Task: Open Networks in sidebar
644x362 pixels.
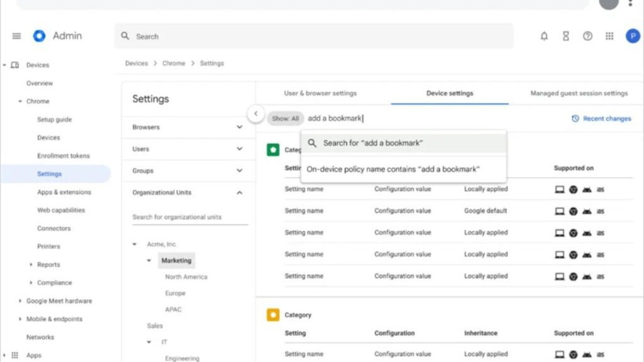Action: point(40,337)
